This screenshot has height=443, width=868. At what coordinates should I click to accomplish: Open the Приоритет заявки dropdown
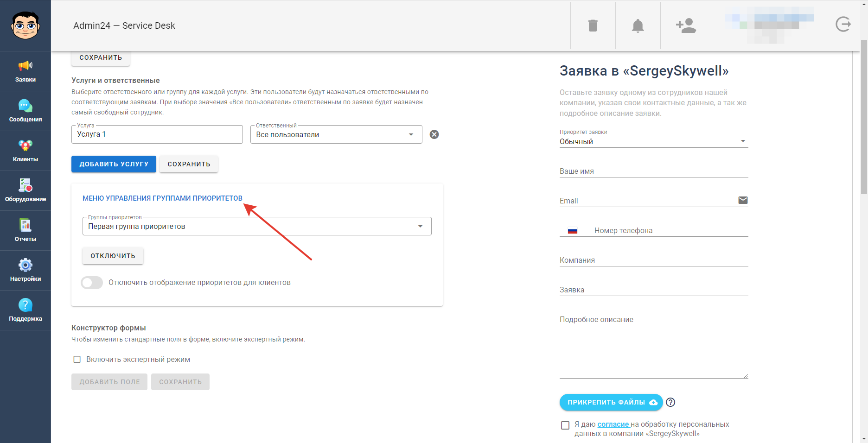[654, 141]
